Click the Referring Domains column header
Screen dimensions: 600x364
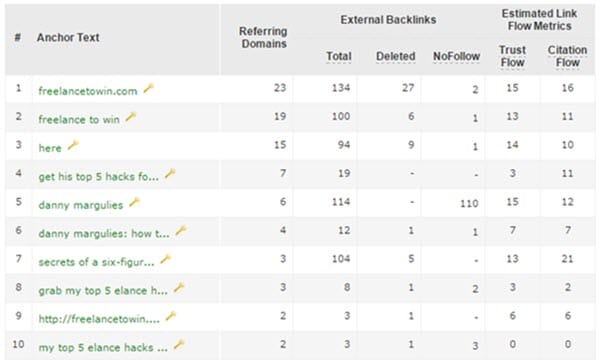tap(263, 38)
